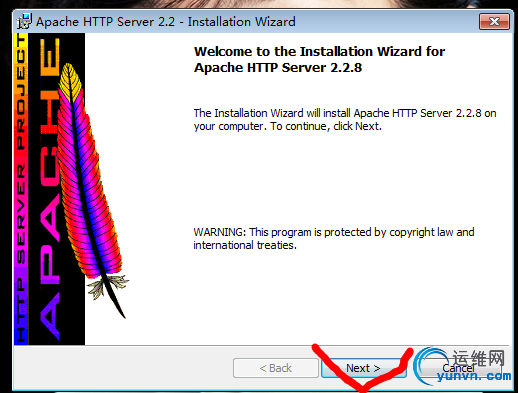
Task: Click the Next > button
Action: point(363,368)
